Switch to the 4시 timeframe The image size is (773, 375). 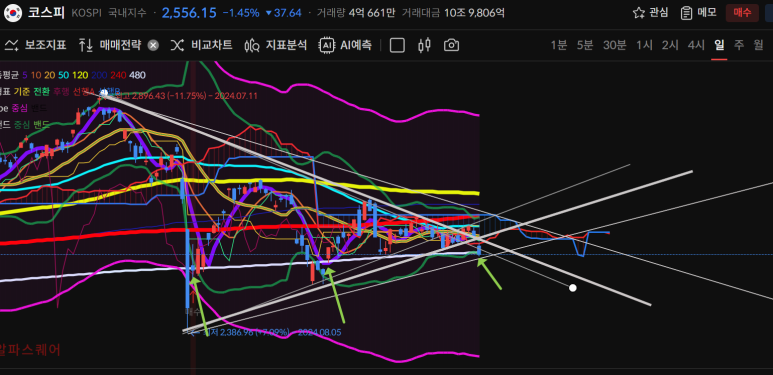point(697,45)
